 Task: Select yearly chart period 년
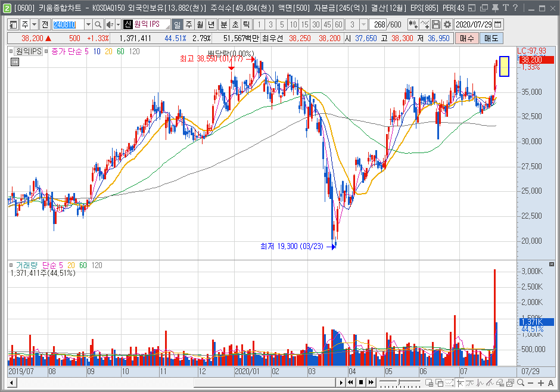tap(211, 24)
